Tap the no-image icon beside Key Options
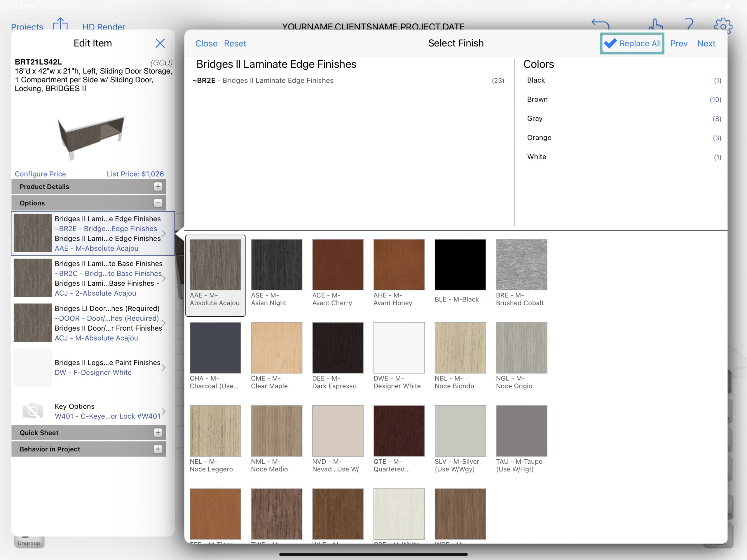 [33, 411]
